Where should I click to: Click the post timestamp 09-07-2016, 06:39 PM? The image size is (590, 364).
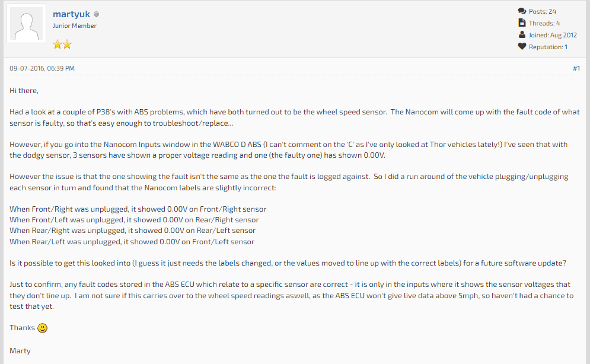42,68
